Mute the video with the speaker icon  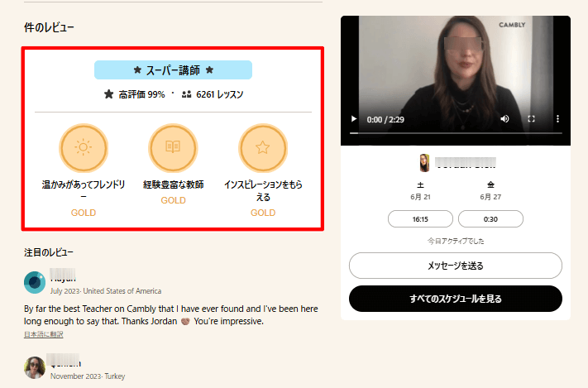(504, 119)
